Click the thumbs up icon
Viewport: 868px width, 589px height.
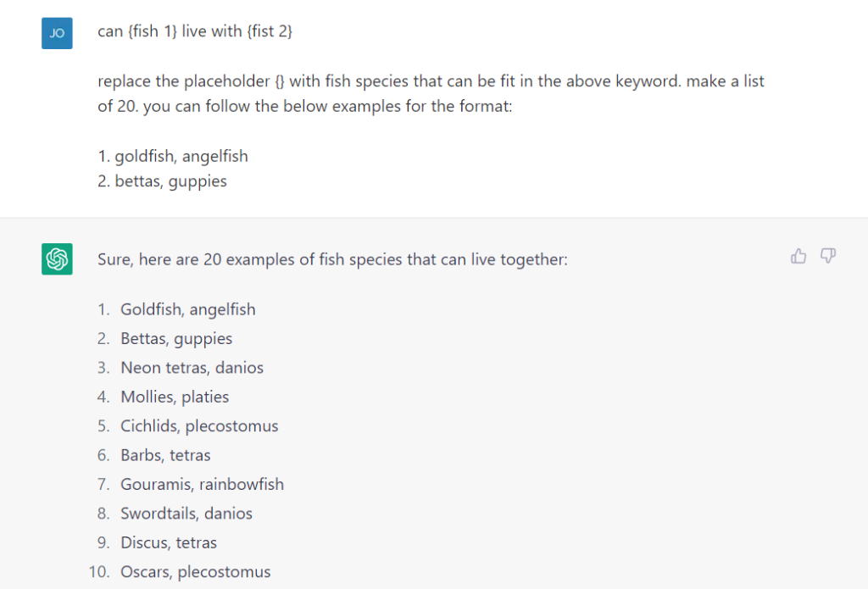tap(798, 256)
